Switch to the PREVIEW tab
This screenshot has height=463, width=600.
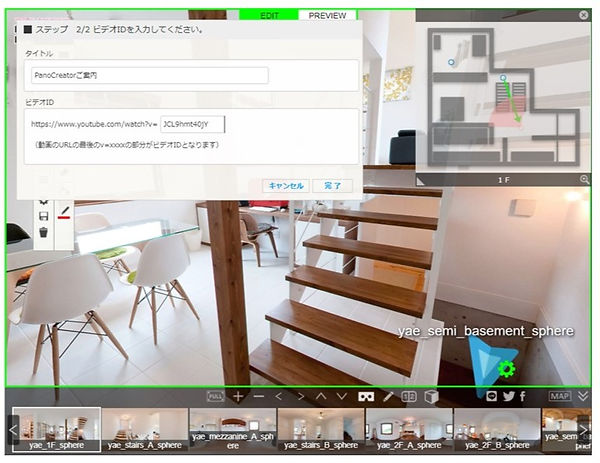(327, 17)
